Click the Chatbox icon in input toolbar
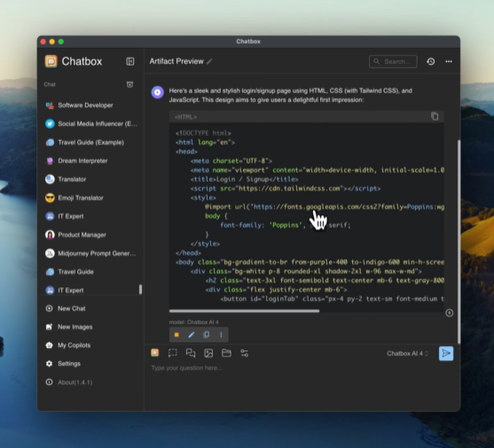The width and height of the screenshot is (494, 448). pos(154,353)
